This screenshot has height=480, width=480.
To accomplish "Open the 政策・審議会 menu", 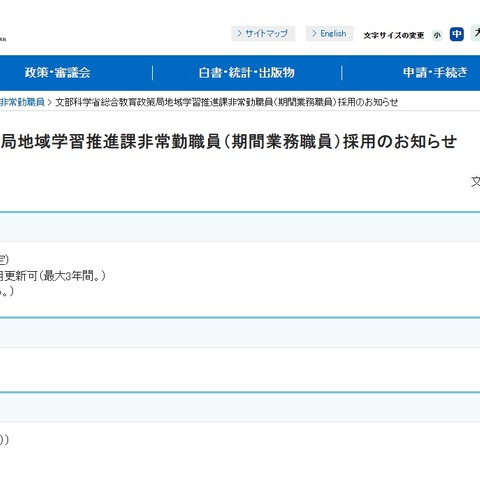I will [57, 73].
